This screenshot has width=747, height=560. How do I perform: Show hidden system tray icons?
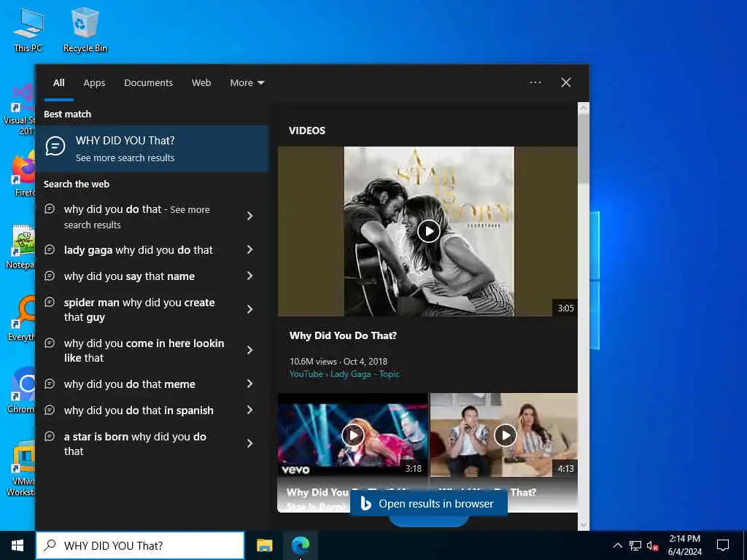coord(617,545)
